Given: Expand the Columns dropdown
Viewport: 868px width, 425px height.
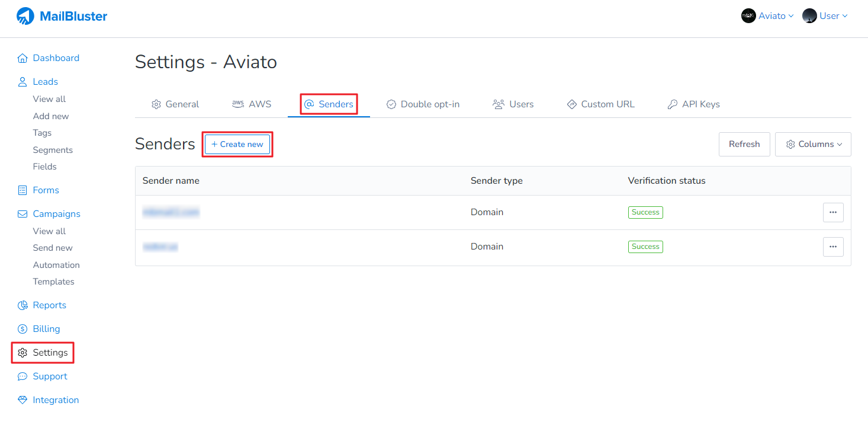Looking at the screenshot, I should (x=813, y=144).
